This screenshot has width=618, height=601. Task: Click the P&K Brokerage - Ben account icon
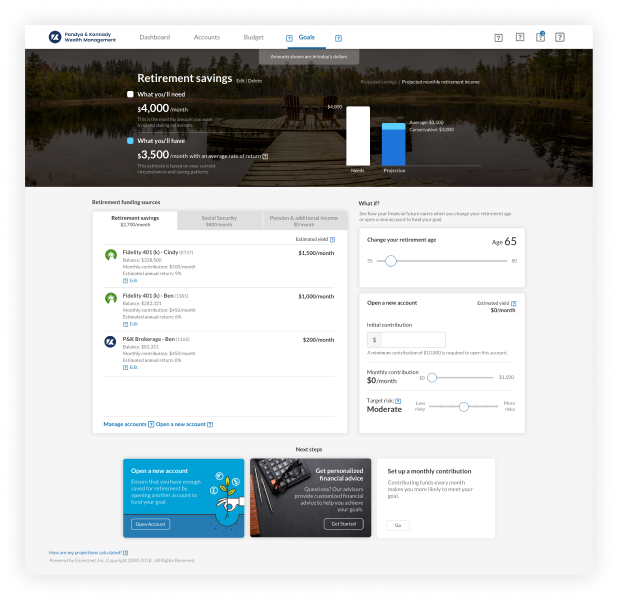pos(111,341)
